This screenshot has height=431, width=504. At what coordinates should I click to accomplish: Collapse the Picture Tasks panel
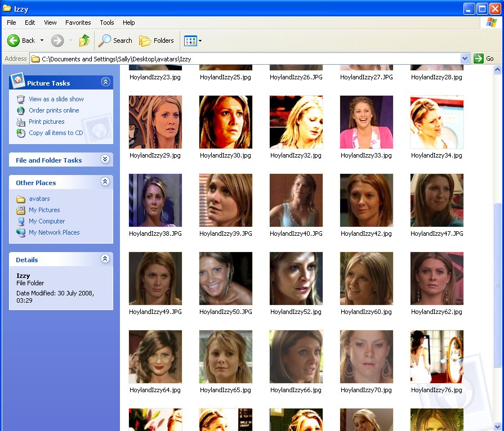point(105,82)
